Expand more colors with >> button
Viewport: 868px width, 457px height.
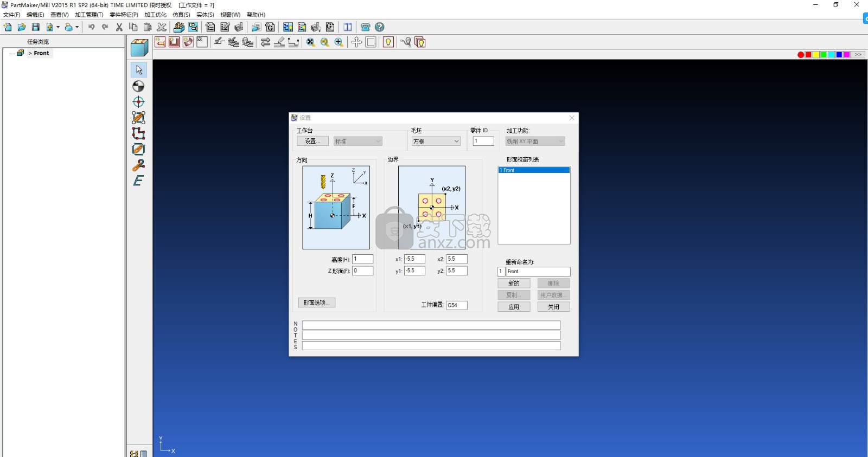[858, 55]
